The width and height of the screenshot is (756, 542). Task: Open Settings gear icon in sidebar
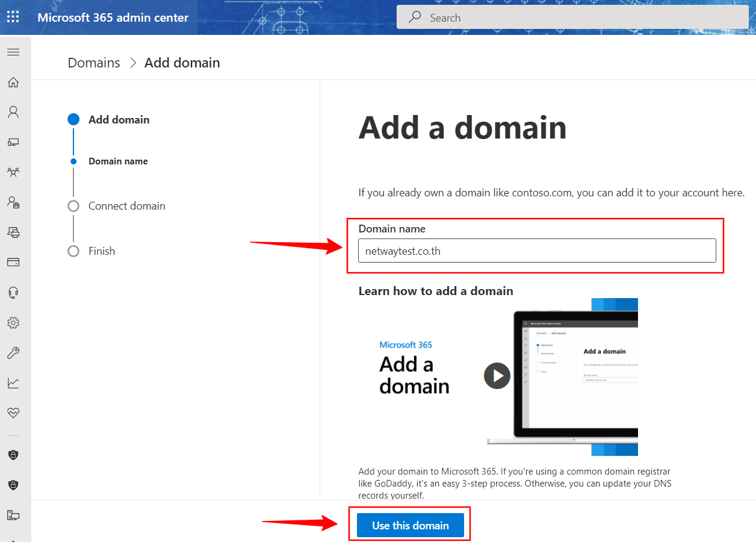[13, 323]
